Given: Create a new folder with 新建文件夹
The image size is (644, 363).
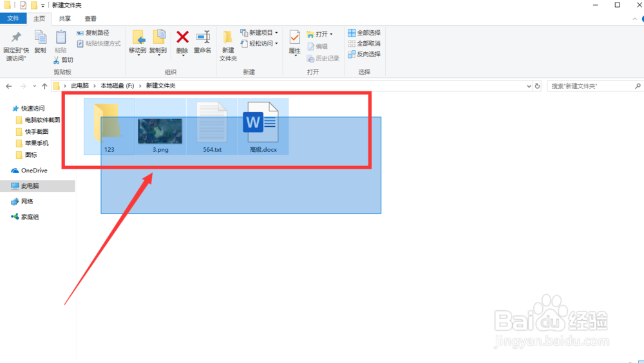Looking at the screenshot, I should [x=228, y=46].
